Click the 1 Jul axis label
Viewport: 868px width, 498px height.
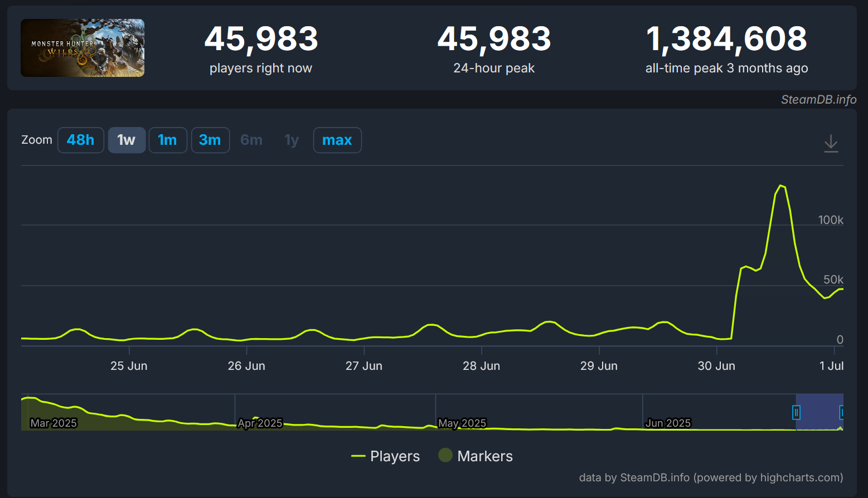click(831, 366)
